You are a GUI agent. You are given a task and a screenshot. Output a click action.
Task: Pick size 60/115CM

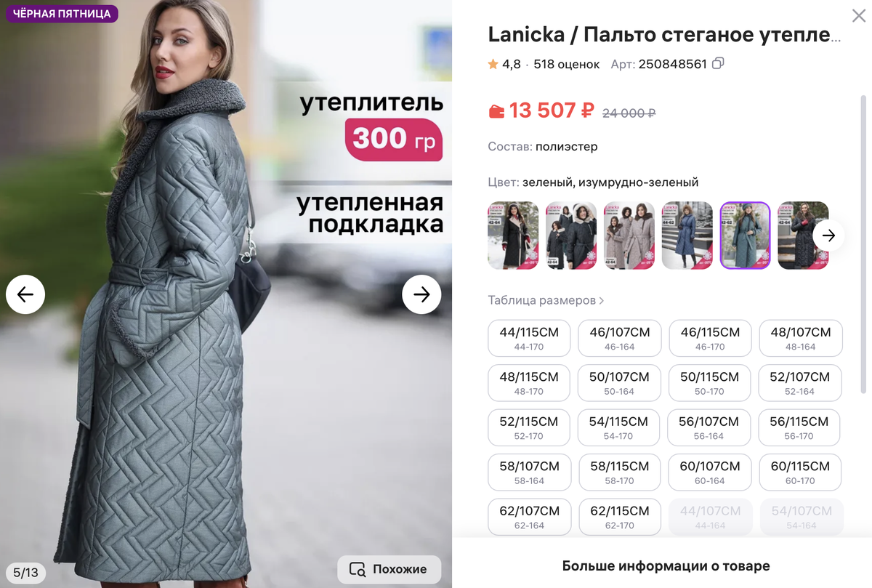(800, 472)
